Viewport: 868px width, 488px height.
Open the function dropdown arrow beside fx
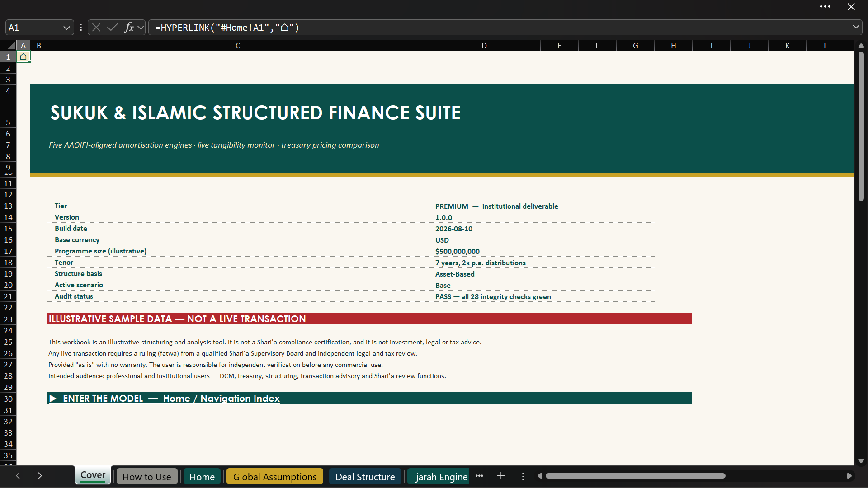click(x=141, y=28)
